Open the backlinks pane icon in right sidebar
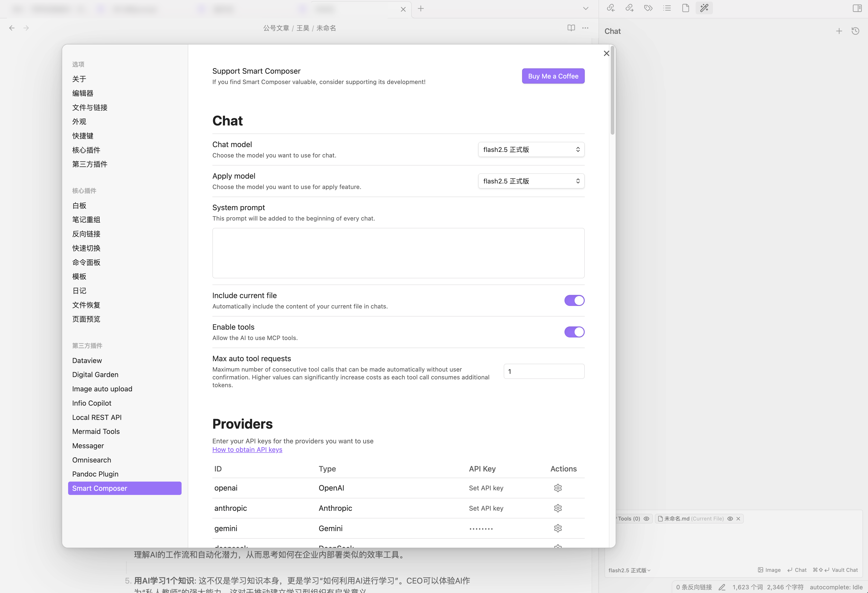The height and width of the screenshot is (593, 868). (611, 8)
